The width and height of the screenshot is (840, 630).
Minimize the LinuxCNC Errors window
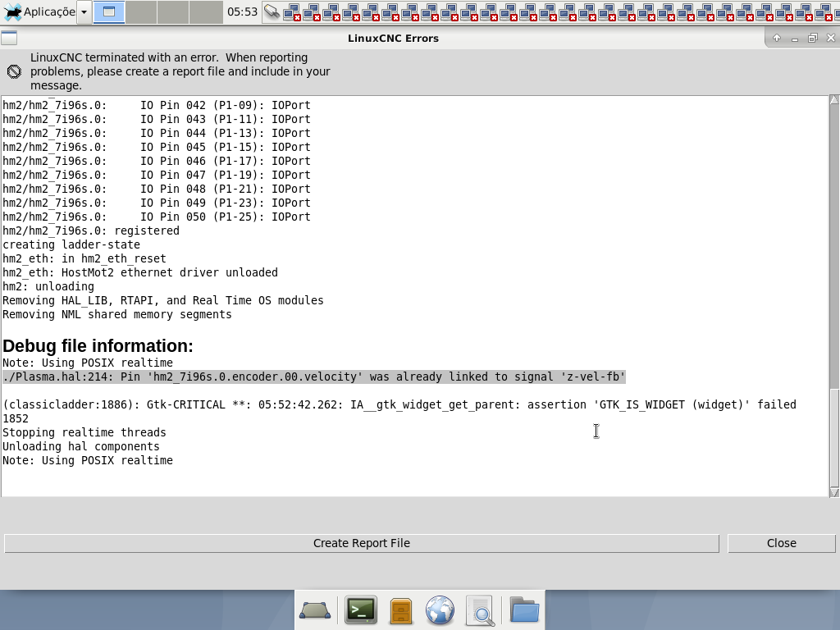(x=795, y=38)
